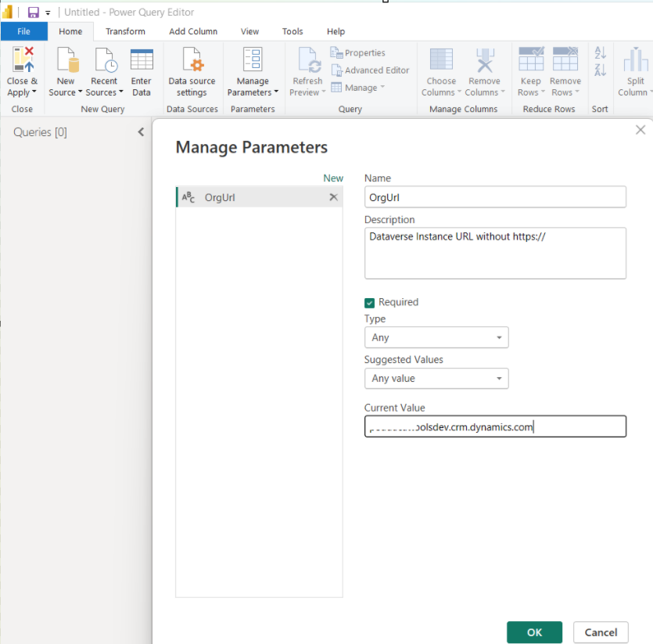Uncheck the Required checkbox
653x644 pixels.
click(370, 303)
